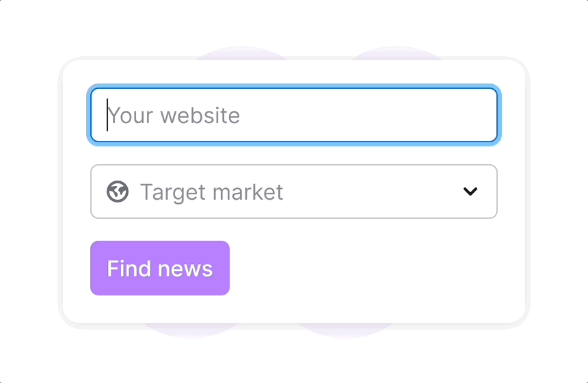
Task: Submit the form with Find news
Action: point(160,268)
